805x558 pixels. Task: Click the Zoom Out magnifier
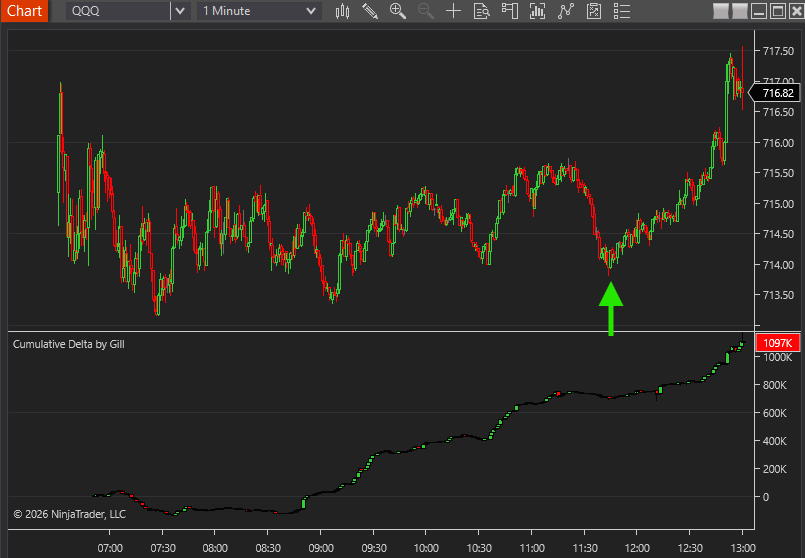tap(426, 11)
